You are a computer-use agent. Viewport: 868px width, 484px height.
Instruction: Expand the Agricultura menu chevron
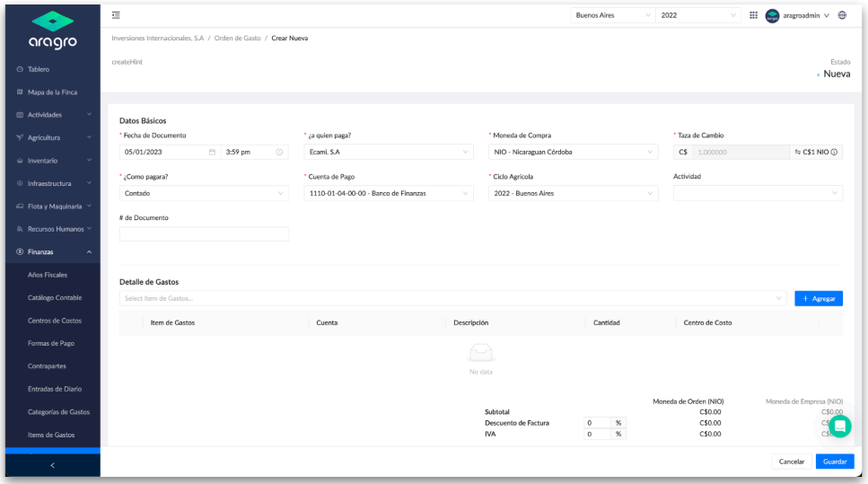click(x=89, y=137)
